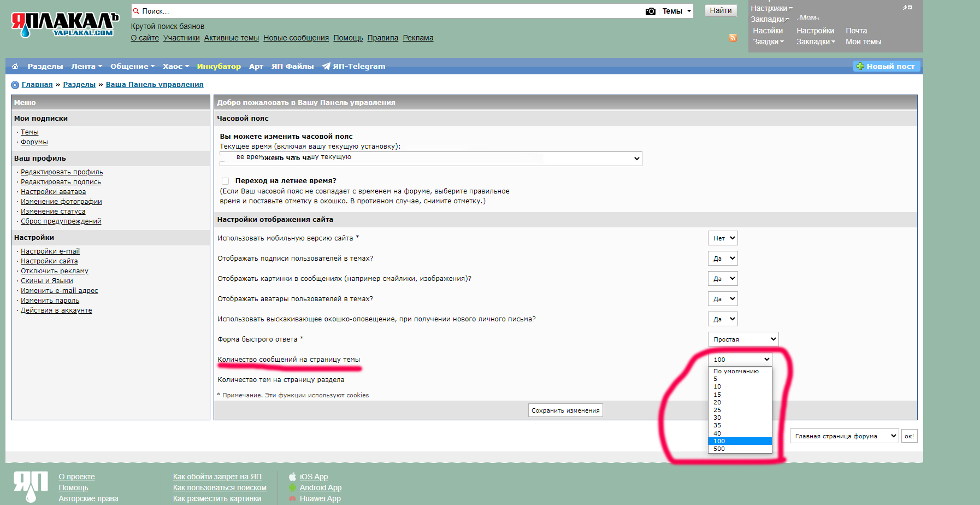The height and width of the screenshot is (505, 980).
Task: Select option 500 in the list
Action: coord(740,449)
